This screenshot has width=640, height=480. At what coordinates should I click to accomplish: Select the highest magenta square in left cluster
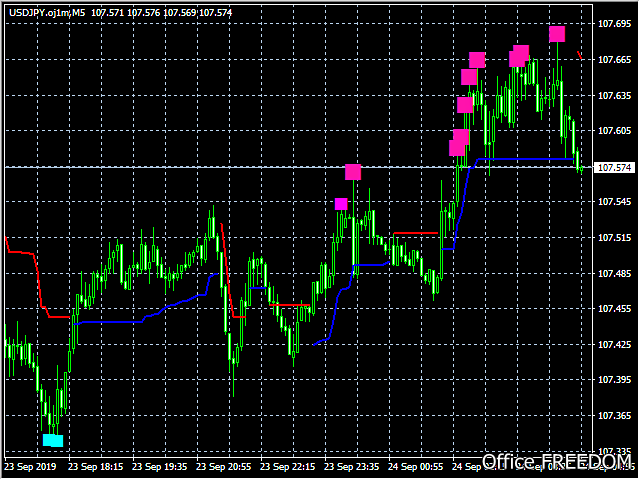477,60
